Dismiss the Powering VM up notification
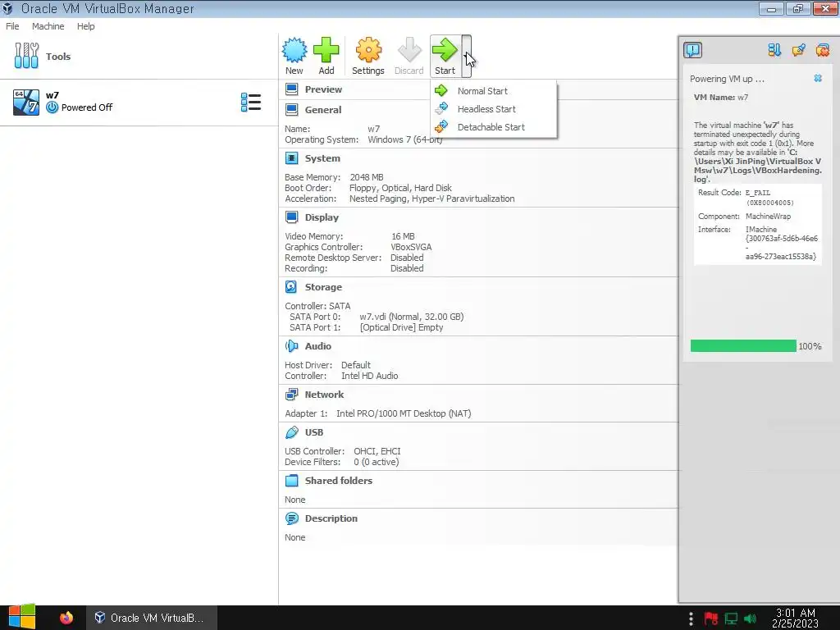Image resolution: width=840 pixels, height=630 pixels. [818, 78]
